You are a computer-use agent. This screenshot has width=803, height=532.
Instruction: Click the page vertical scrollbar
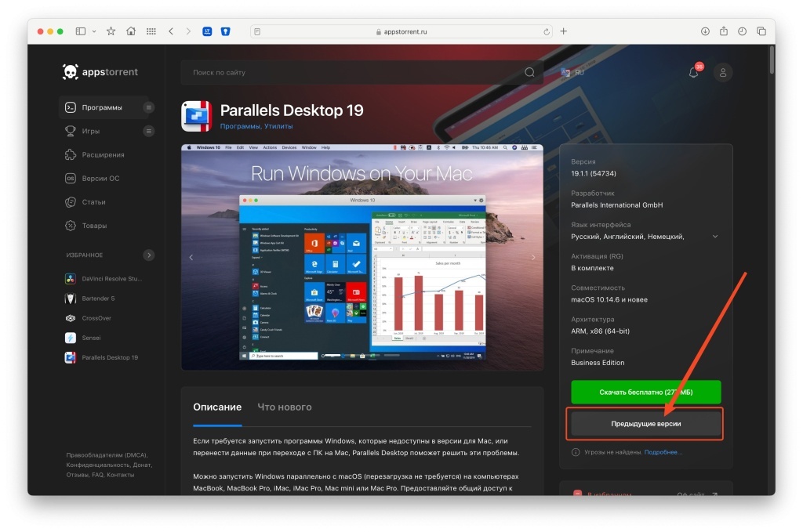[772, 60]
